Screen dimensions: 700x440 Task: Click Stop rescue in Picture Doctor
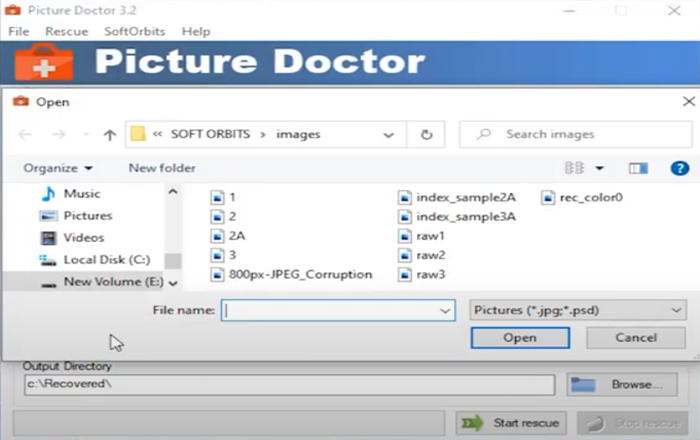point(632,423)
